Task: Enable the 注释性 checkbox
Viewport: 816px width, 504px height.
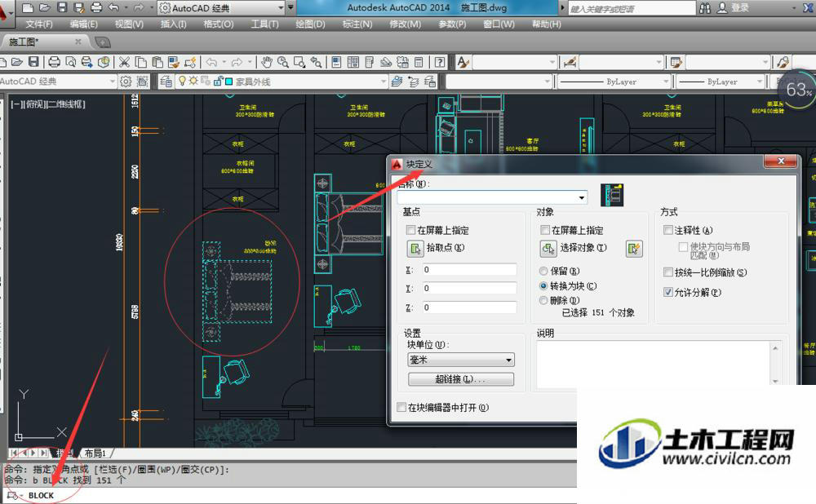Action: point(668,230)
